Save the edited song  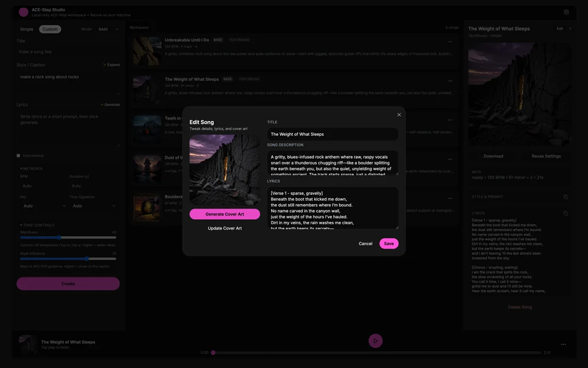pos(389,244)
